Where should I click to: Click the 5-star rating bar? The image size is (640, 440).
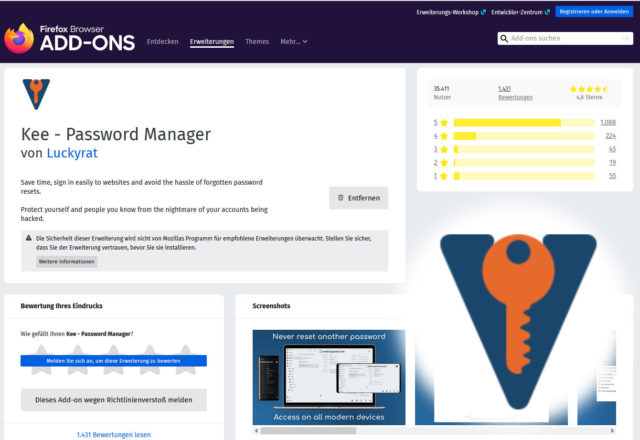524,122
